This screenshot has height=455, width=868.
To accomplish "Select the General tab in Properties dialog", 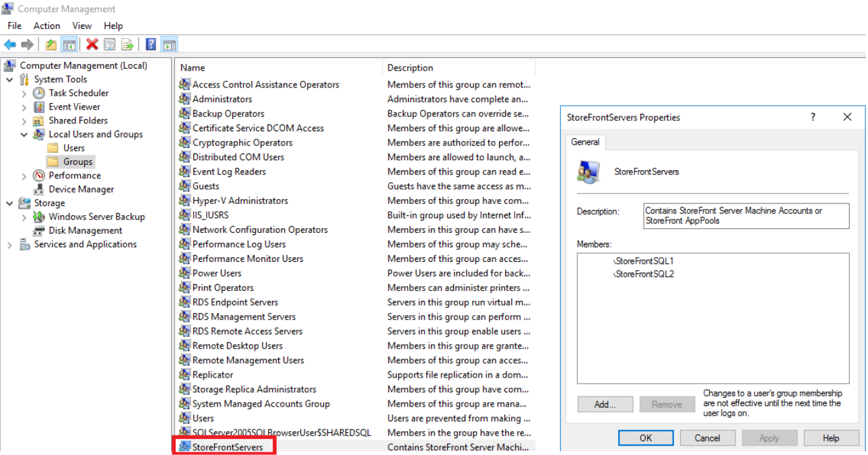I will pos(585,142).
